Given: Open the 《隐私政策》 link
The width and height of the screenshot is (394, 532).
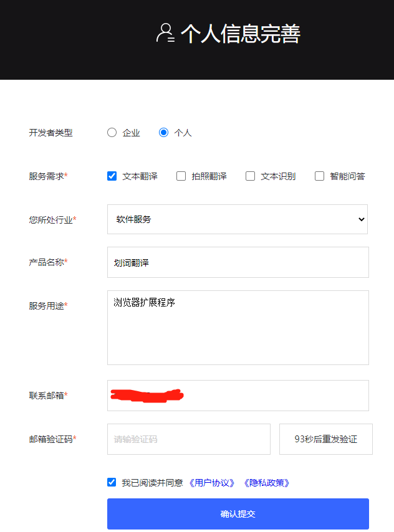Looking at the screenshot, I should click(267, 483).
